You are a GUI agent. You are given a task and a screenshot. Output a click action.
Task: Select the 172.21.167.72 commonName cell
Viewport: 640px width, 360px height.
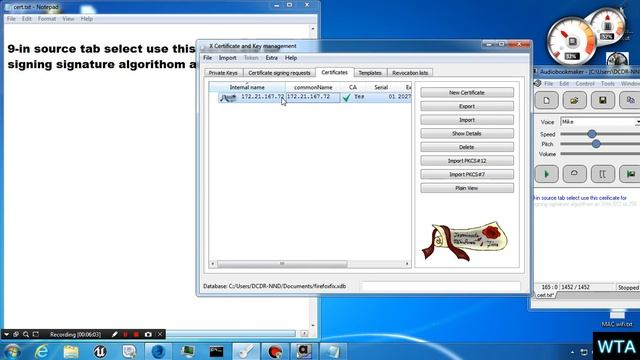[313, 97]
